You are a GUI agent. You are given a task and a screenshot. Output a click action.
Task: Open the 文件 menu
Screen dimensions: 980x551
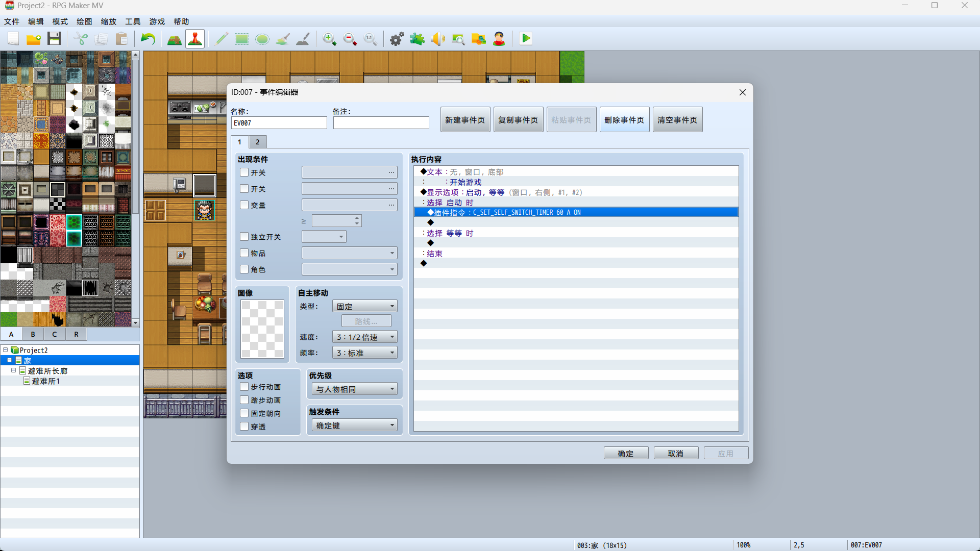tap(12, 21)
